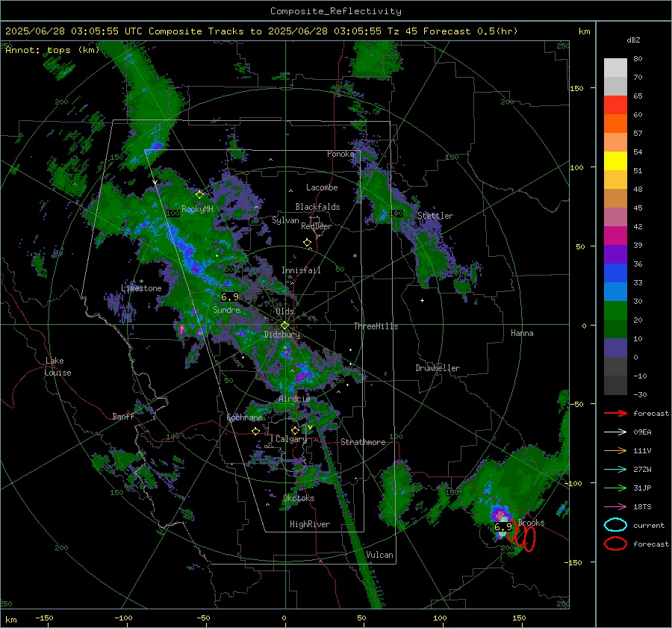
Task: Click the Limestone location label
Action: [x=141, y=288]
